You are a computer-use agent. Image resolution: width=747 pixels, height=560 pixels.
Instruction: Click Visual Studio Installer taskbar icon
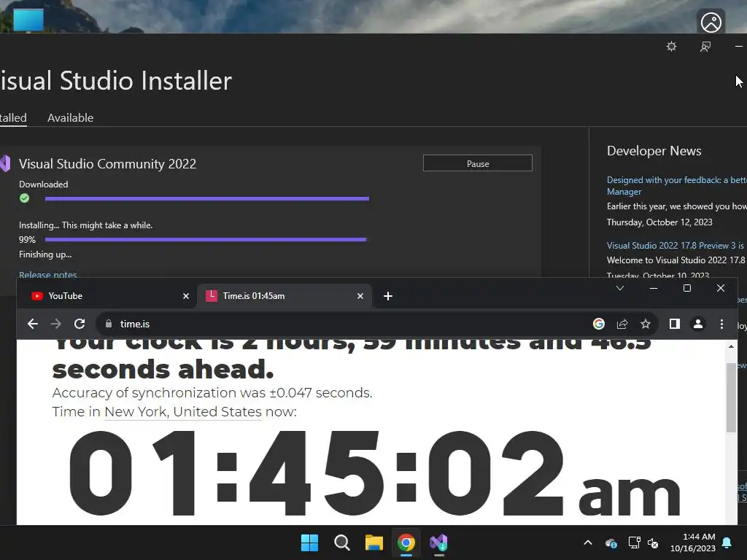tap(438, 542)
